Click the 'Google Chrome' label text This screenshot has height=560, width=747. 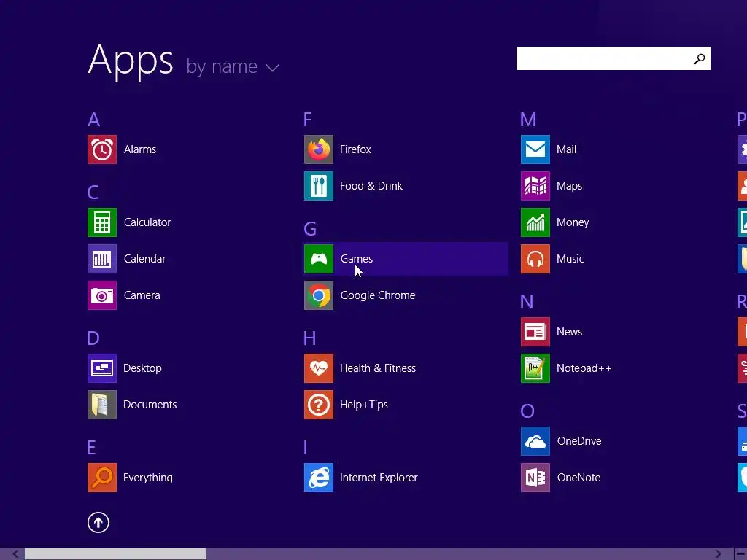378,295
